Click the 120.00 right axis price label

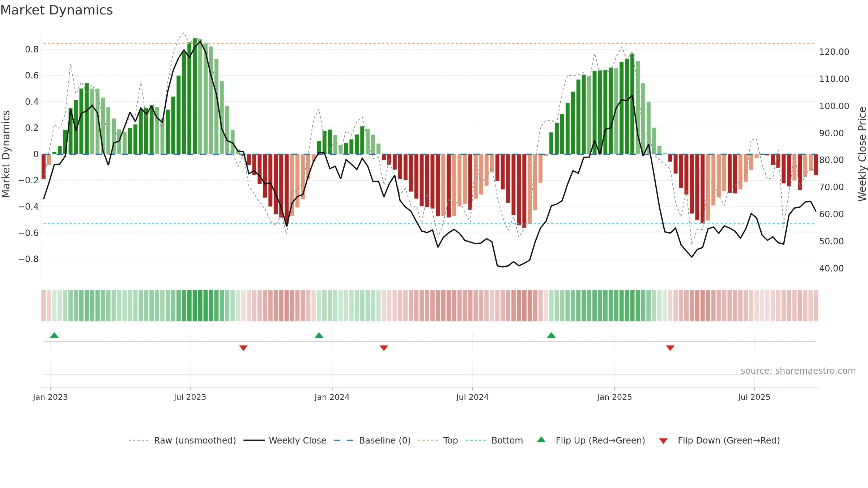click(834, 52)
